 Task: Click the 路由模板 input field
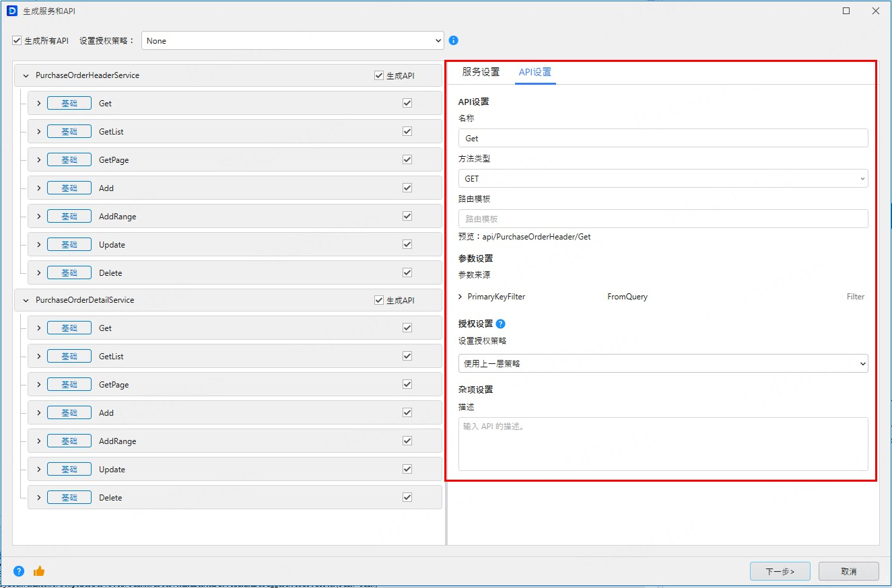click(662, 219)
